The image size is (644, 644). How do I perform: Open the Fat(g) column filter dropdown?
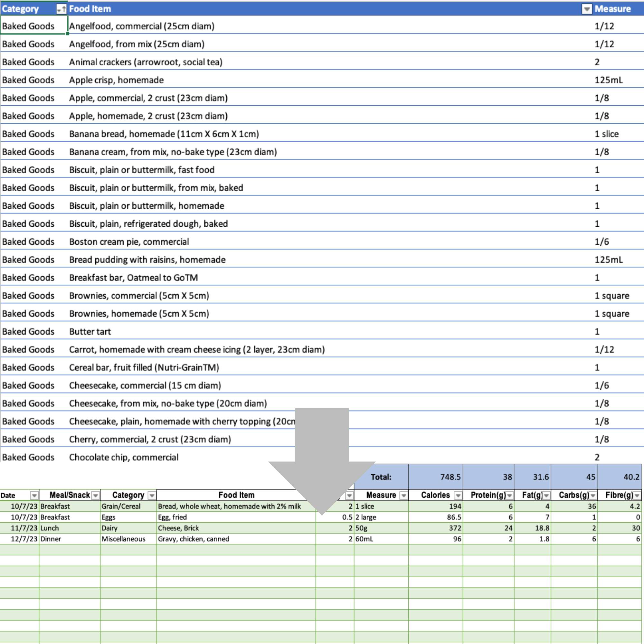coord(546,495)
